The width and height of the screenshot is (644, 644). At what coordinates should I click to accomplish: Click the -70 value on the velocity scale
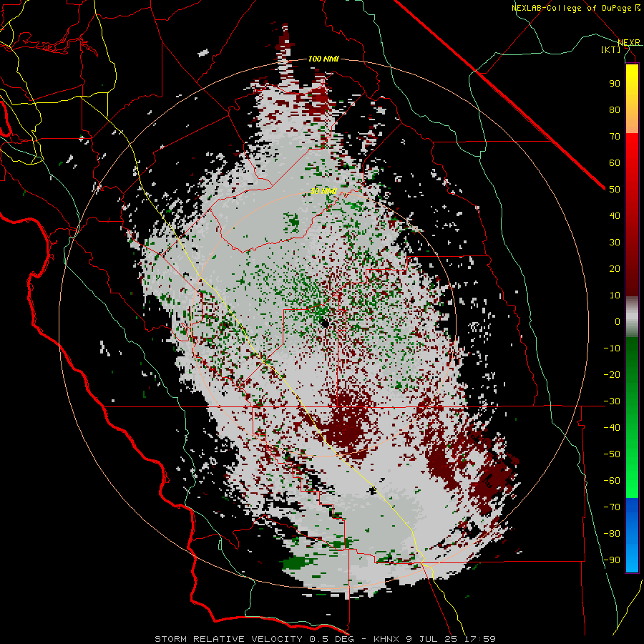click(612, 507)
